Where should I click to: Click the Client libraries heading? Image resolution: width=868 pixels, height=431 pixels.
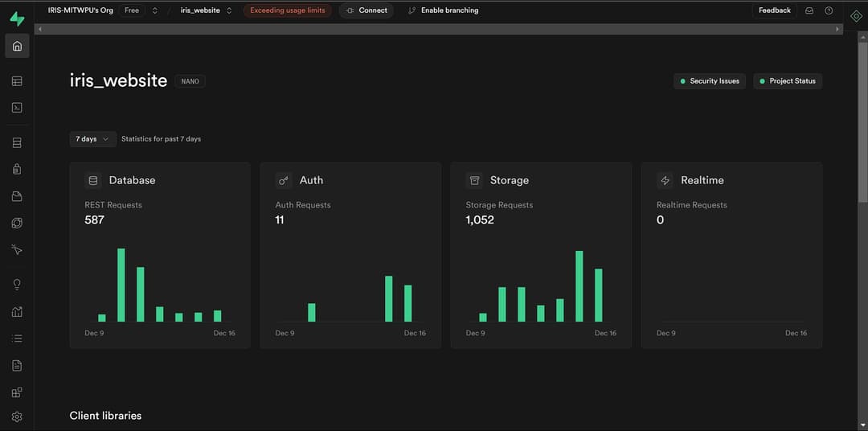106,416
